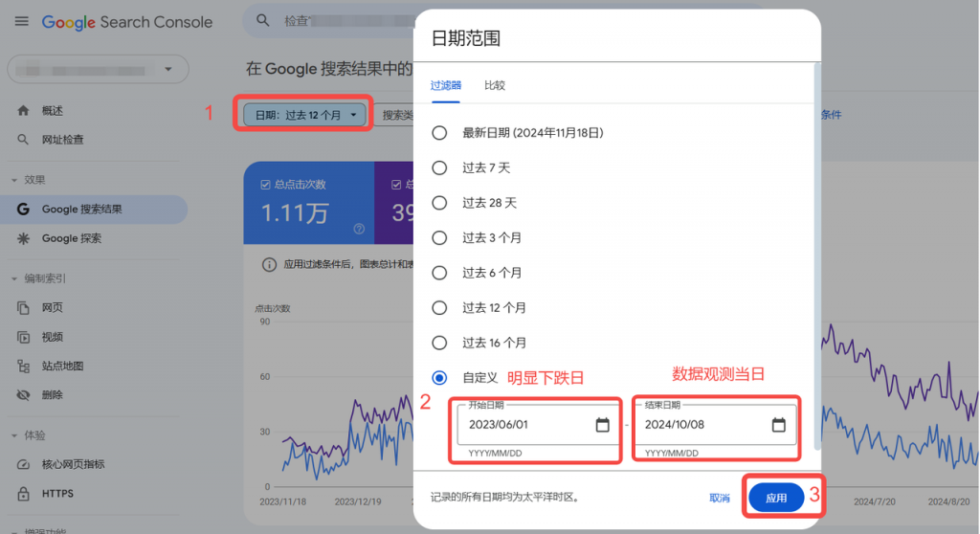Select the 过去 7 天 radio option
Viewport: 980px width, 534px height.
pyautogui.click(x=439, y=167)
